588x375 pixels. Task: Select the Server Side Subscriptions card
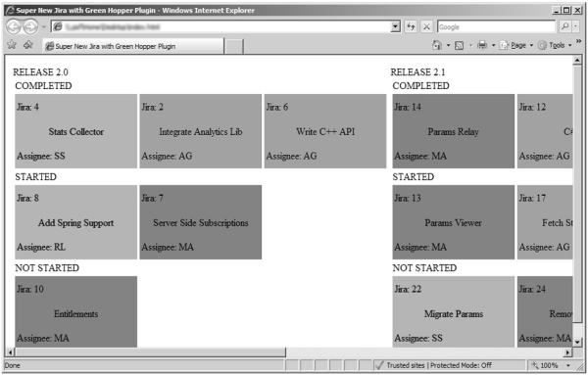[201, 222]
